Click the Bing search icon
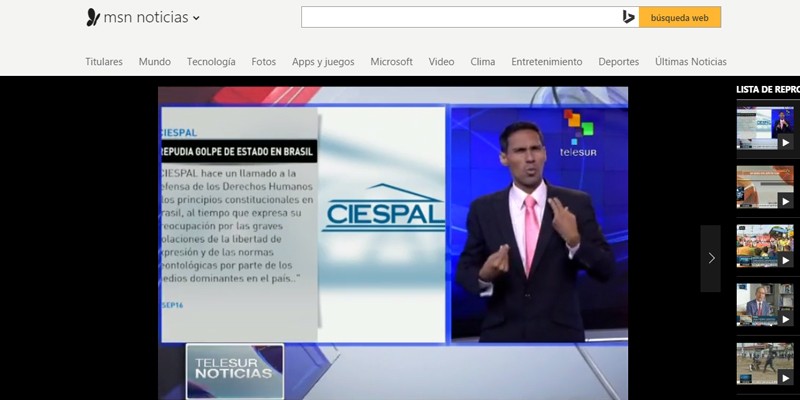The height and width of the screenshot is (400, 800). [x=628, y=17]
